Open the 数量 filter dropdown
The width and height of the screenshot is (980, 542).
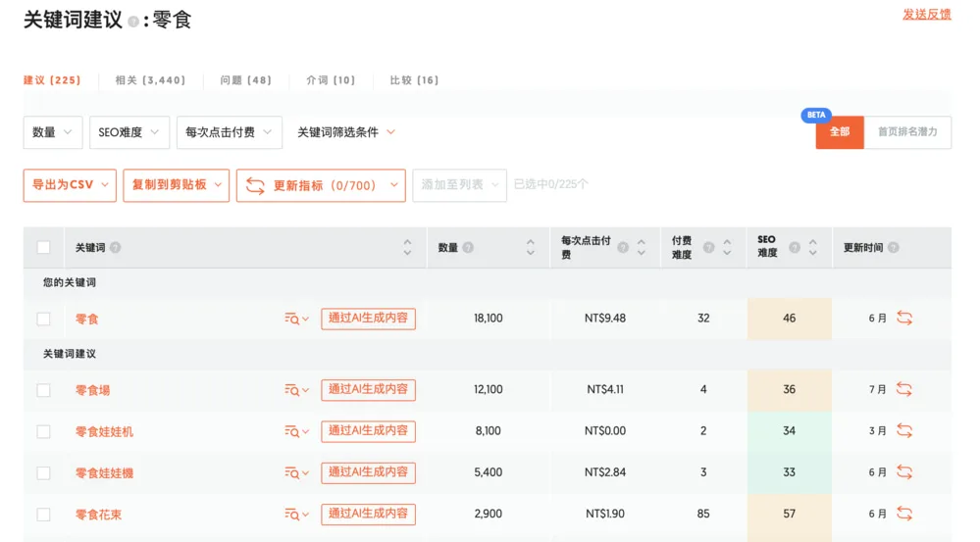pos(53,132)
